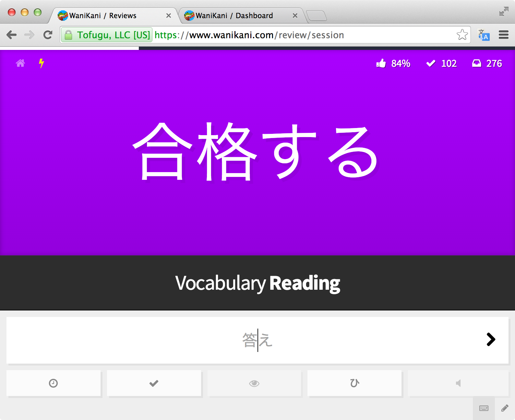This screenshot has height=420, width=515.
Task: Open the Google Translate extension icon
Action: pos(484,35)
